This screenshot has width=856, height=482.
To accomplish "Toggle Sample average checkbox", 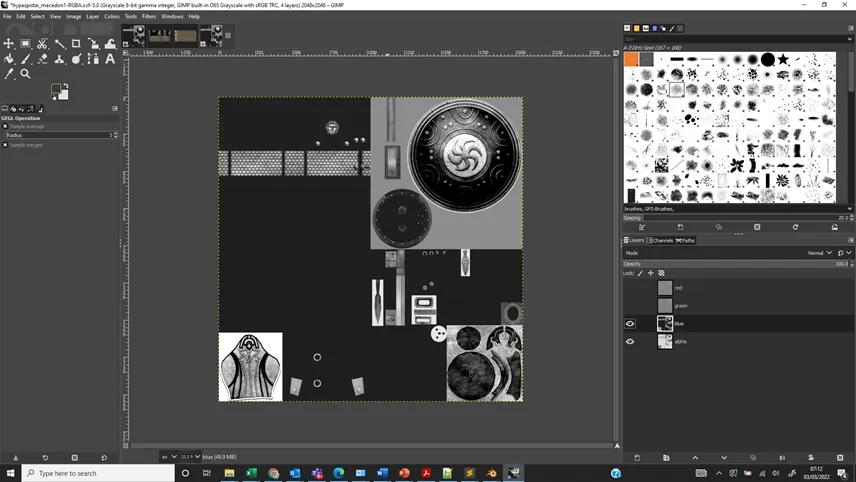I will point(5,126).
